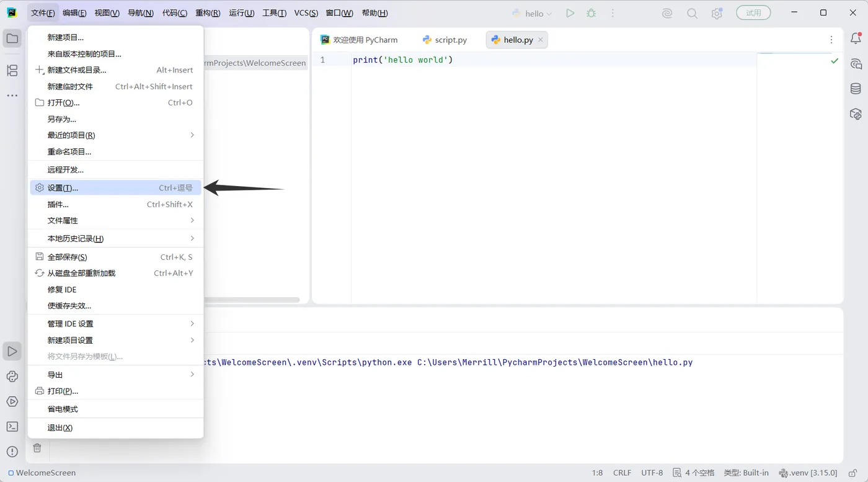Select 新建项目... menu entry
868x482 pixels.
(x=115, y=37)
